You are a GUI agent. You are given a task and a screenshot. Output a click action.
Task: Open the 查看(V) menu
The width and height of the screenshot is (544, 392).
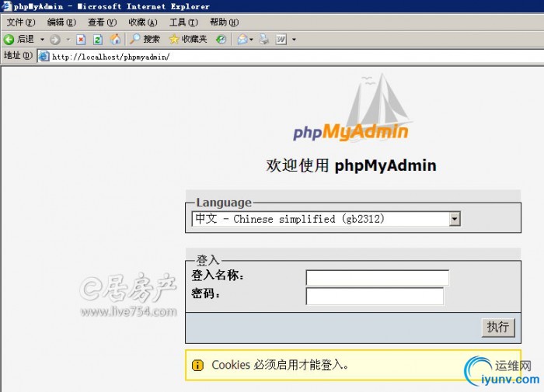pyautogui.click(x=102, y=23)
